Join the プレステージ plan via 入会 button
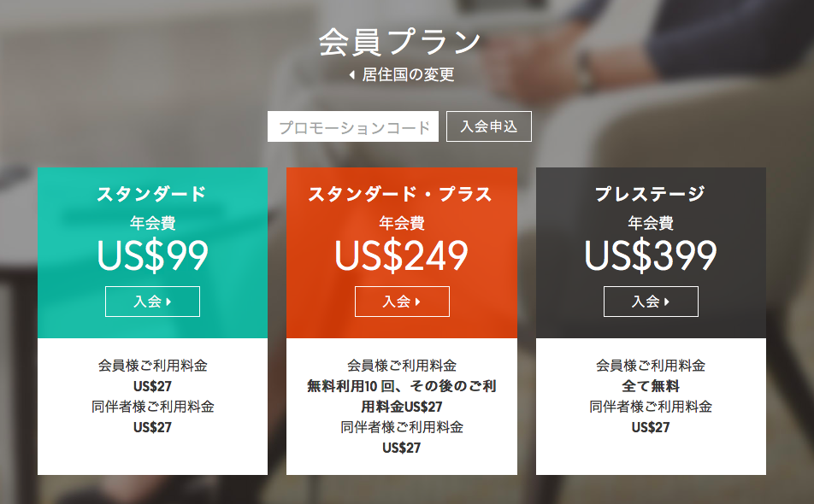This screenshot has width=814, height=504. (x=651, y=302)
